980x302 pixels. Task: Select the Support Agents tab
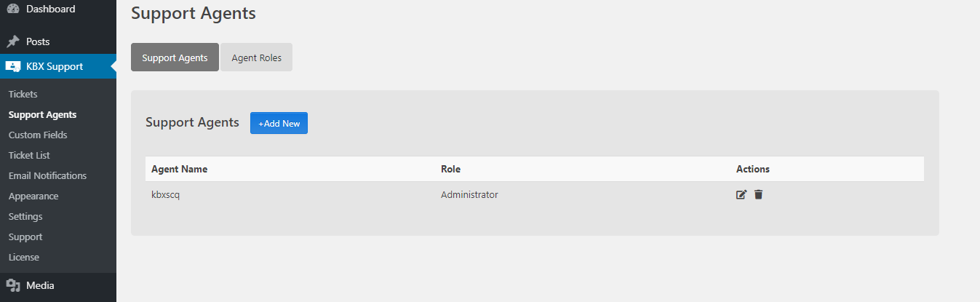[x=175, y=57]
